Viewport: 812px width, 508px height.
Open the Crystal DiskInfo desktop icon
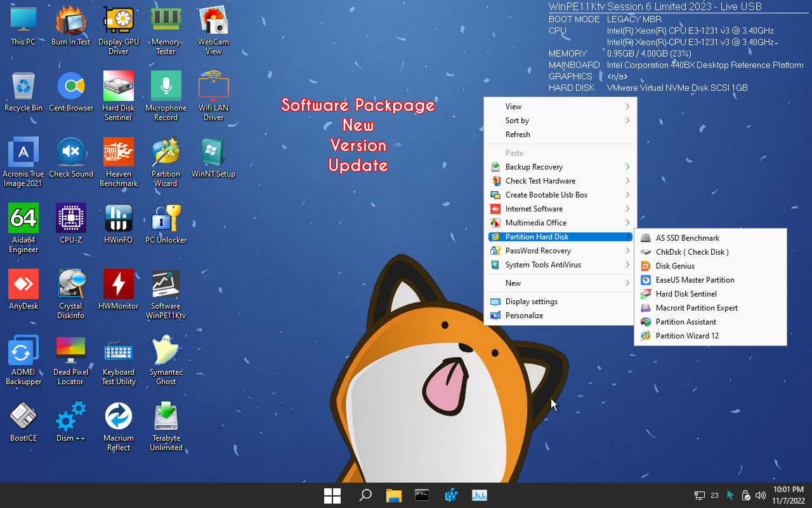coord(70,285)
